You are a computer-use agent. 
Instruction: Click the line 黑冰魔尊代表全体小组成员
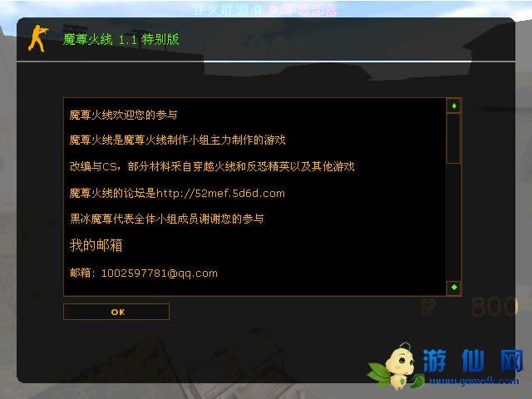[x=166, y=219]
